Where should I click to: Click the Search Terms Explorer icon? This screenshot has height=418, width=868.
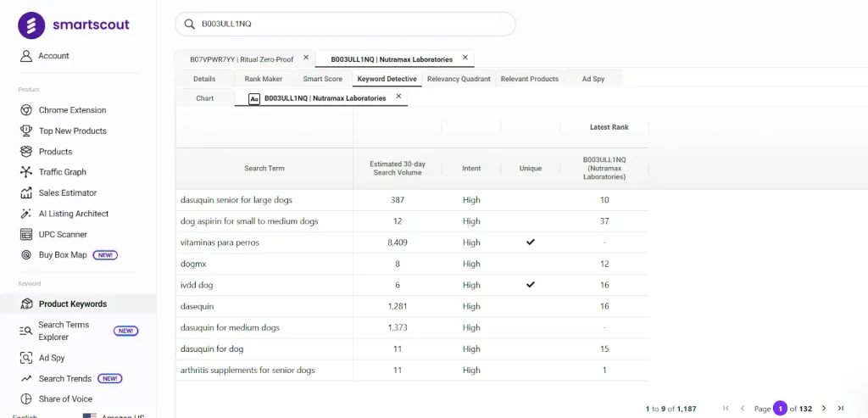[25, 331]
